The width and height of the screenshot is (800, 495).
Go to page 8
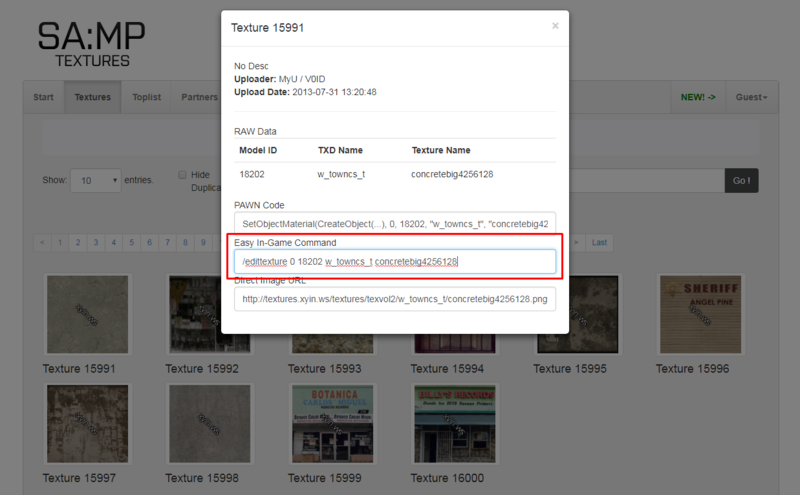(185, 242)
